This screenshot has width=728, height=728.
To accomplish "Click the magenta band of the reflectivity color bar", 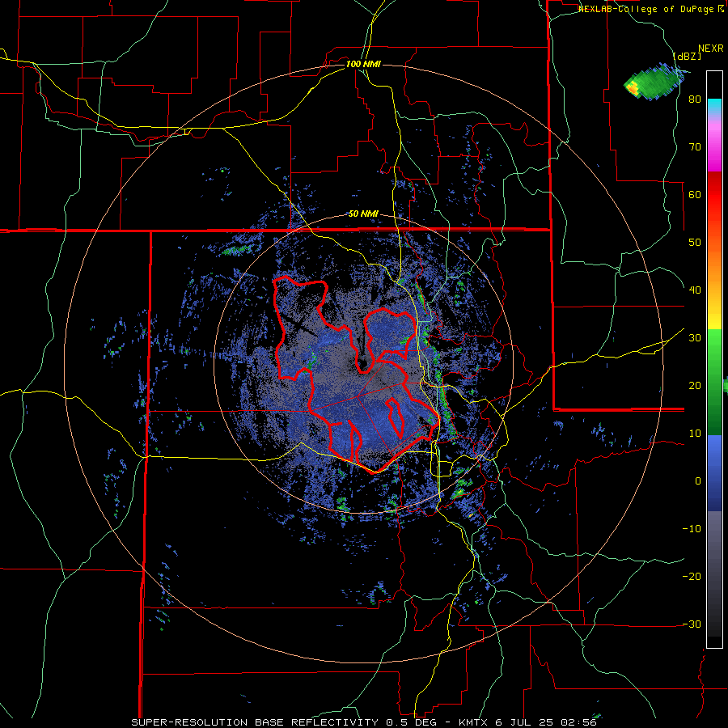I will (714, 153).
